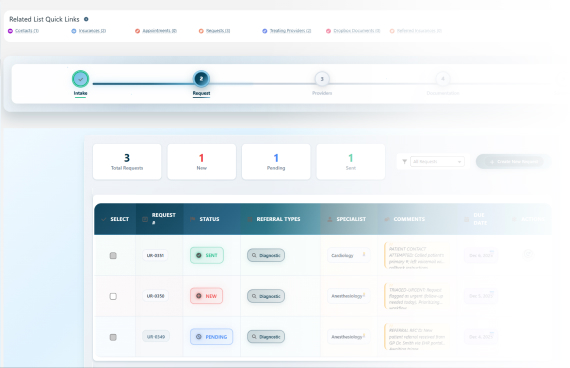Viewport: 570px width, 368px height.
Task: Sort by the REQUEST # column header
Action: pos(160,219)
